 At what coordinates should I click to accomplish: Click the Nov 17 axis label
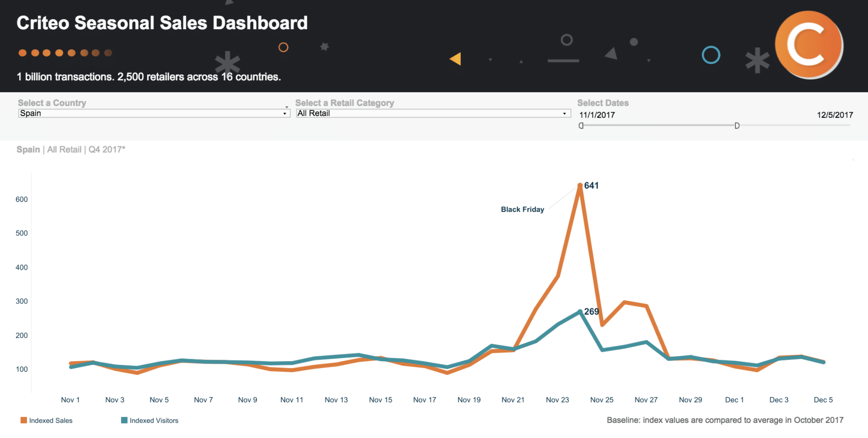click(424, 400)
